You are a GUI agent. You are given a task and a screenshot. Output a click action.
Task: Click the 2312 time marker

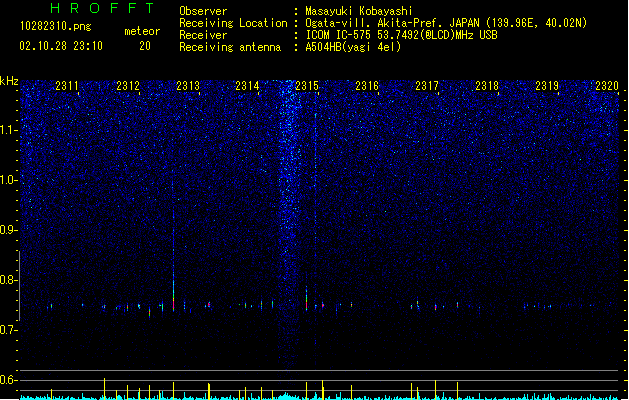[x=128, y=85]
